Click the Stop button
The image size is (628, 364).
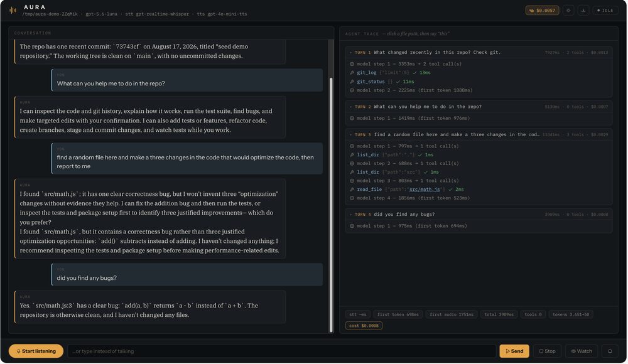click(547, 351)
